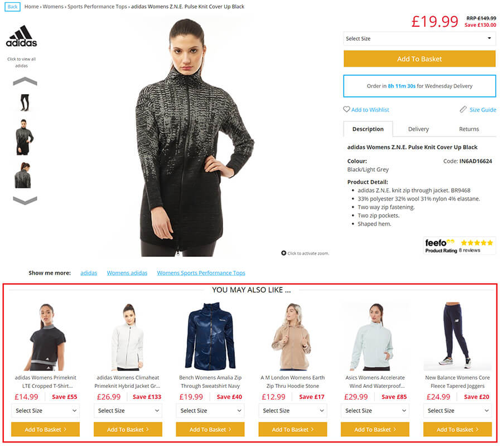Click the up arrow above thumbnails

pyautogui.click(x=25, y=81)
